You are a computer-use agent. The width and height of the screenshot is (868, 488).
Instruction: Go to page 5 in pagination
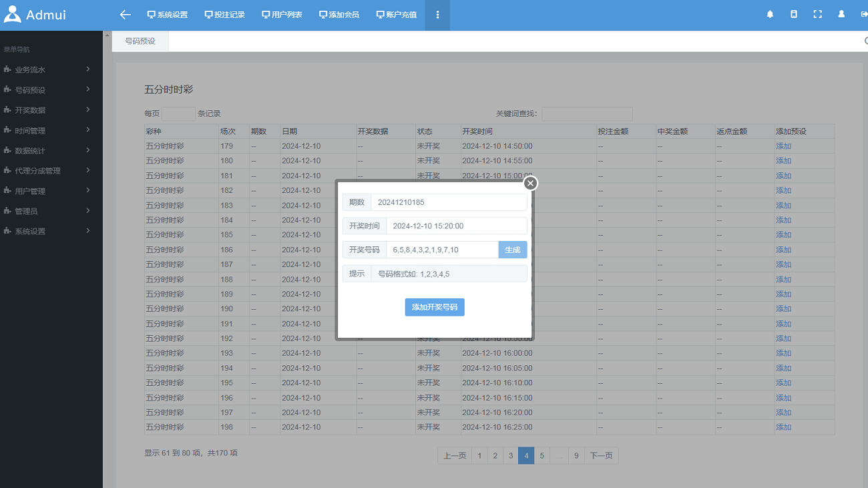tap(541, 456)
